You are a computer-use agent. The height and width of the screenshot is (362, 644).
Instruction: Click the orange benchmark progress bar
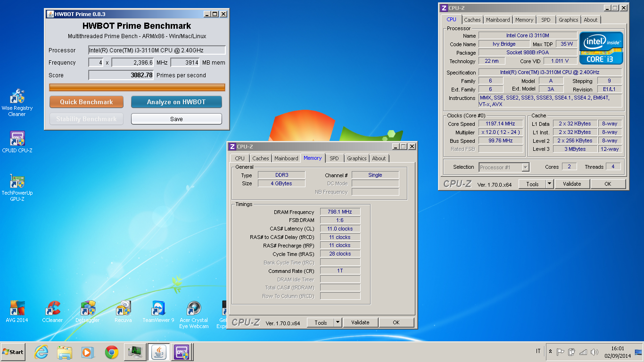coord(137,87)
